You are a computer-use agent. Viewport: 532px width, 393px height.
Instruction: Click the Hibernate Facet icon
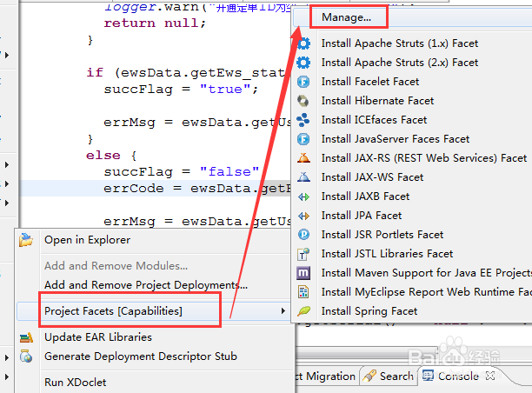[x=303, y=101]
